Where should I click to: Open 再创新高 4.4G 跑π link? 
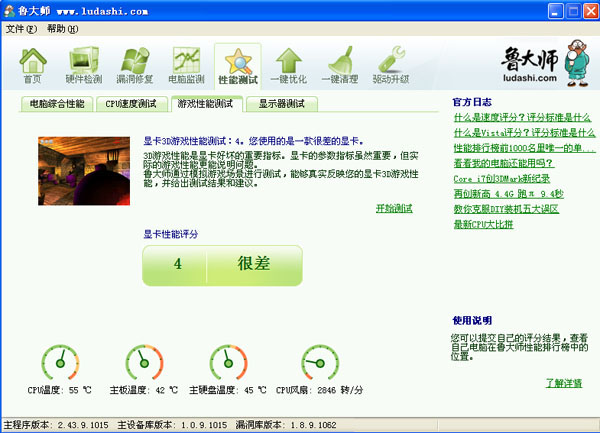coord(509,194)
